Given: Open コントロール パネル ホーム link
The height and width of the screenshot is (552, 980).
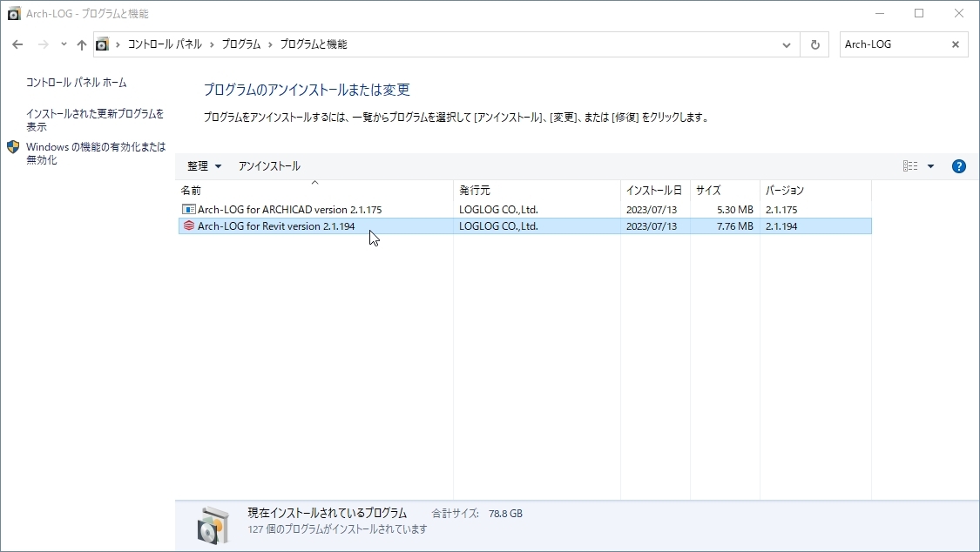Looking at the screenshot, I should [x=77, y=83].
